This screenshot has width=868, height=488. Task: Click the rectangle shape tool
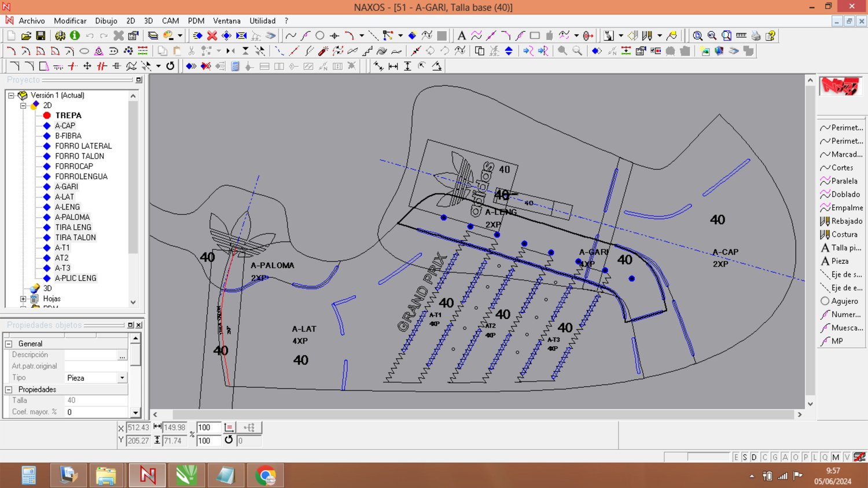click(535, 35)
